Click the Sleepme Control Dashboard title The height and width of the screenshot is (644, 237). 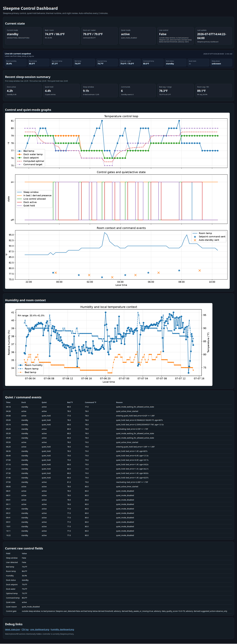pyautogui.click(x=30, y=8)
